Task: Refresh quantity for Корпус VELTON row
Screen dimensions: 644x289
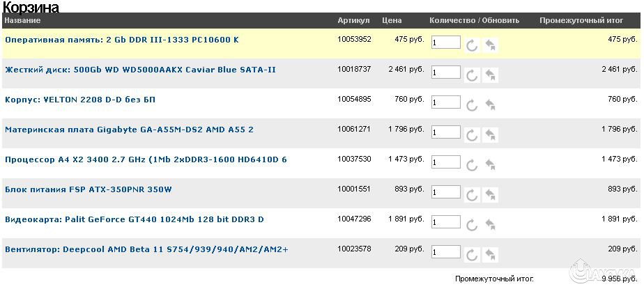Action: click(x=472, y=105)
